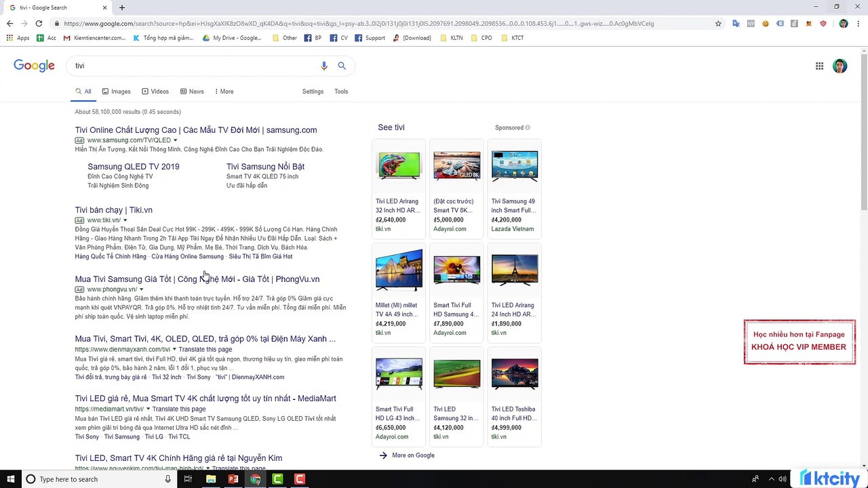Viewport: 868px width, 488px height.
Task: Open the Google account avatar menu
Action: pos(840,66)
